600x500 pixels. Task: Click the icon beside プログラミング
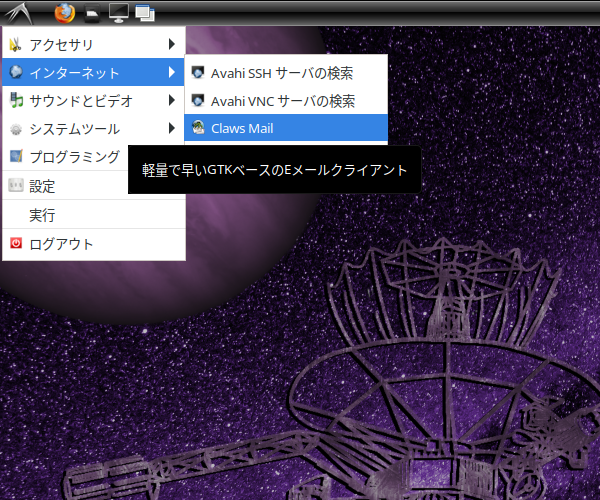pos(16,156)
